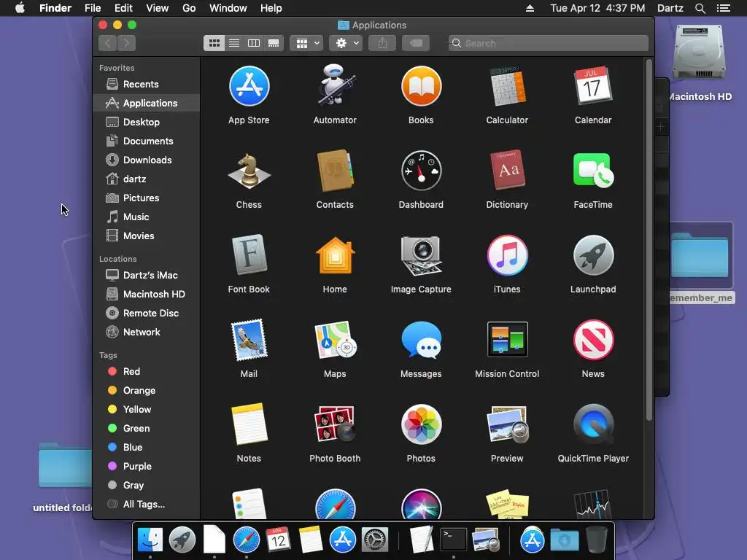Select the Home app icon

(335, 255)
